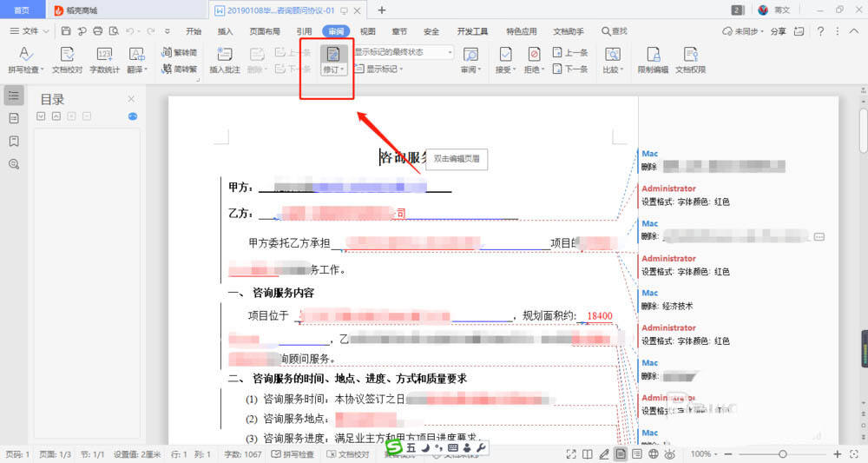The image size is (868, 463).
Task: Click the save icon in quick toolbar
Action: point(66,31)
